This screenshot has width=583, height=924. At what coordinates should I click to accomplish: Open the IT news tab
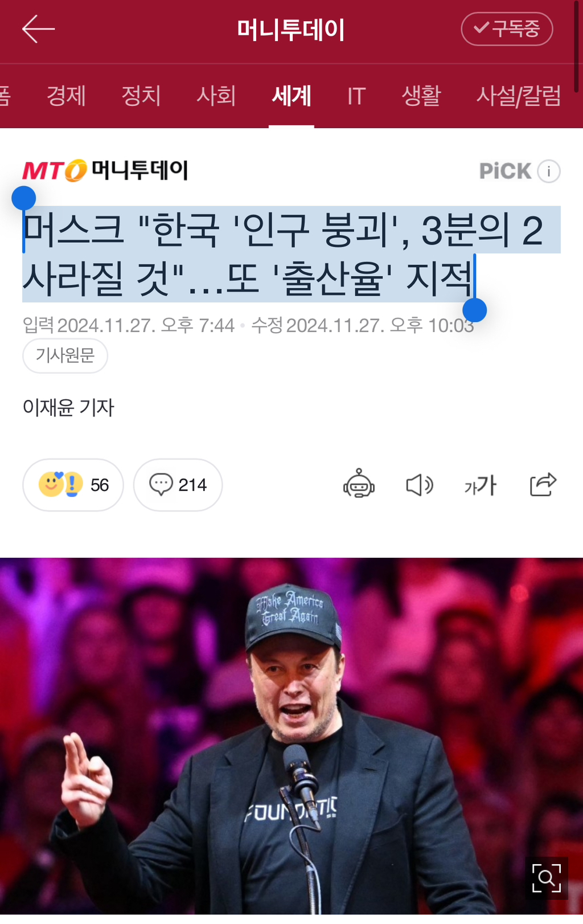356,96
